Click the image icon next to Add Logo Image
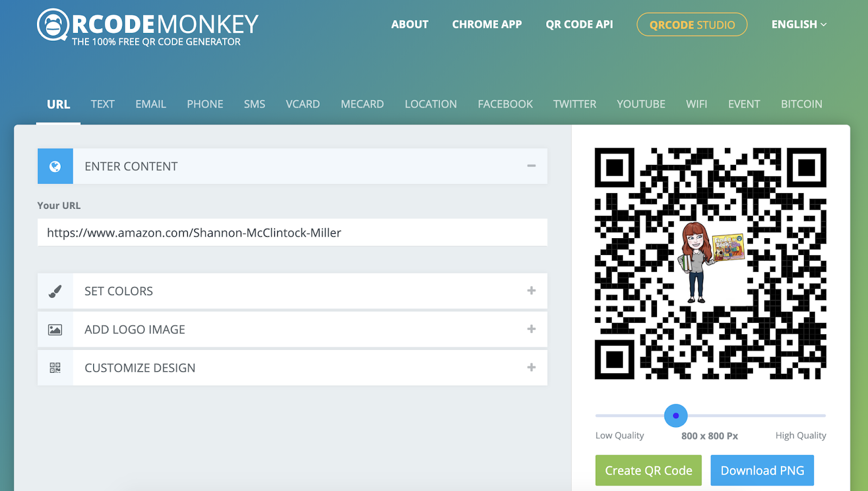This screenshot has width=868, height=491. [55, 329]
